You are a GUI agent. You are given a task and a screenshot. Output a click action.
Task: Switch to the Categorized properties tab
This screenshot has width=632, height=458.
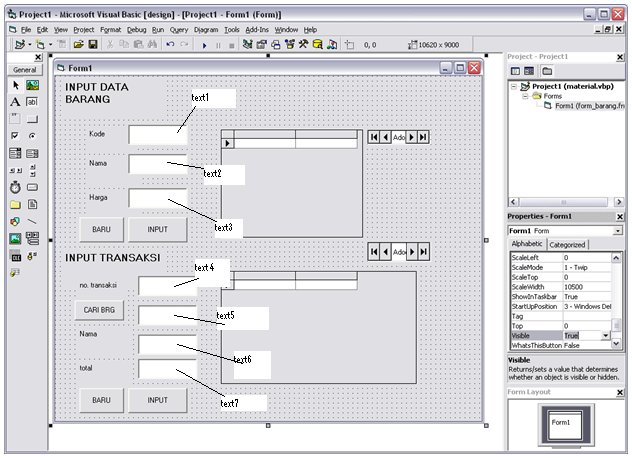[567, 244]
